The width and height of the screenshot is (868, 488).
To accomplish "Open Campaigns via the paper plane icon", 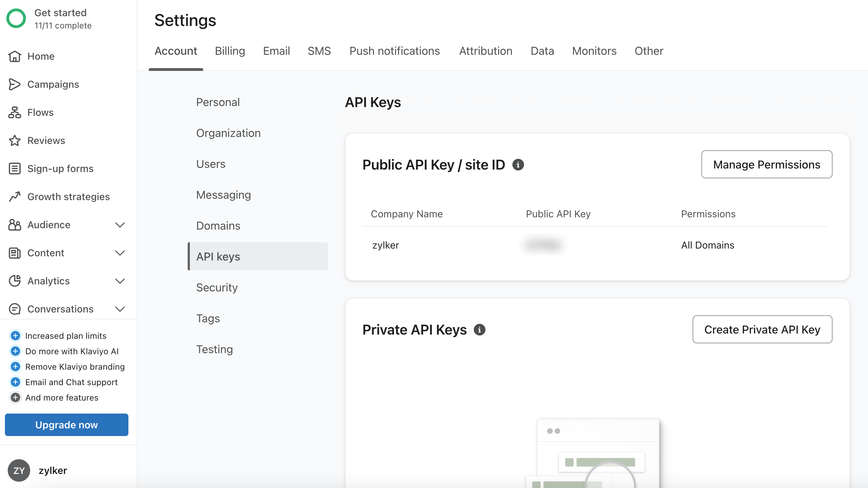I will pos(14,84).
